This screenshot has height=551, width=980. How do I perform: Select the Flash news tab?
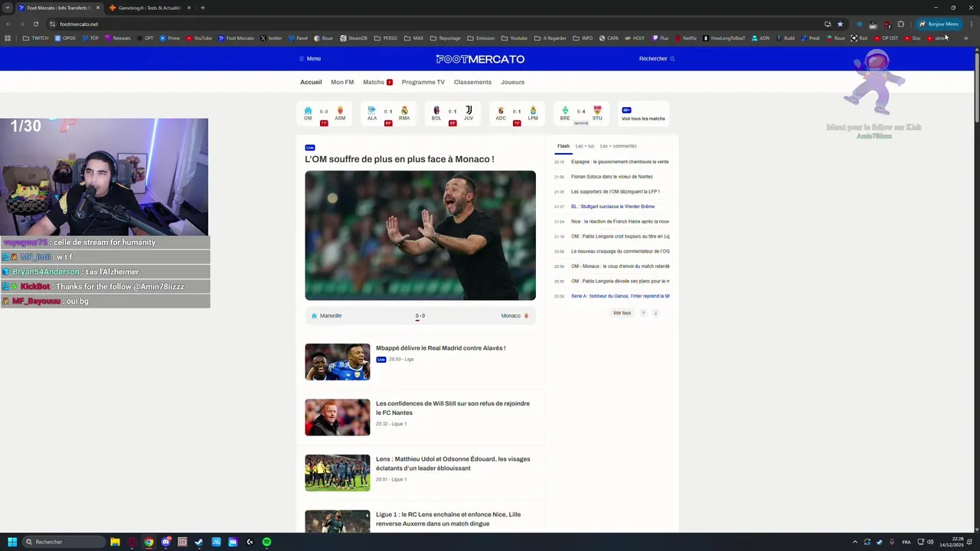pos(563,146)
